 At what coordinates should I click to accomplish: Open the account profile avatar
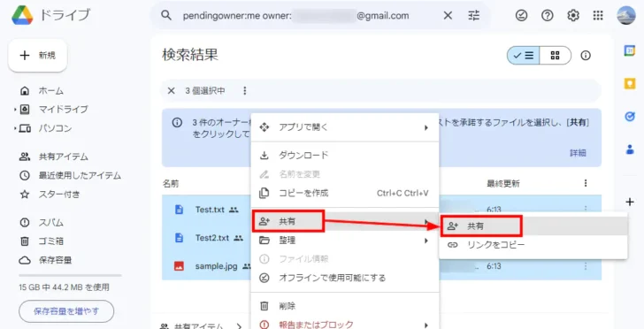[626, 16]
